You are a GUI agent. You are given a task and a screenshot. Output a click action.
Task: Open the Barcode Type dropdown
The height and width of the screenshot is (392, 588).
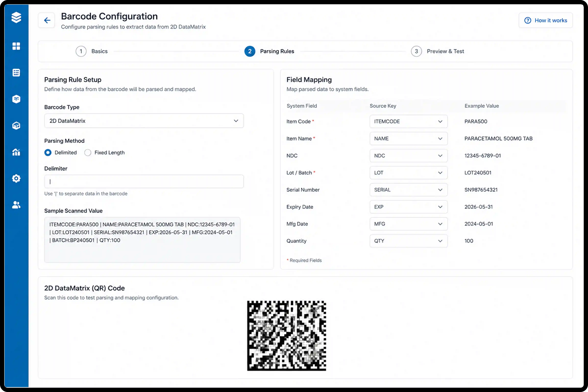(144, 121)
